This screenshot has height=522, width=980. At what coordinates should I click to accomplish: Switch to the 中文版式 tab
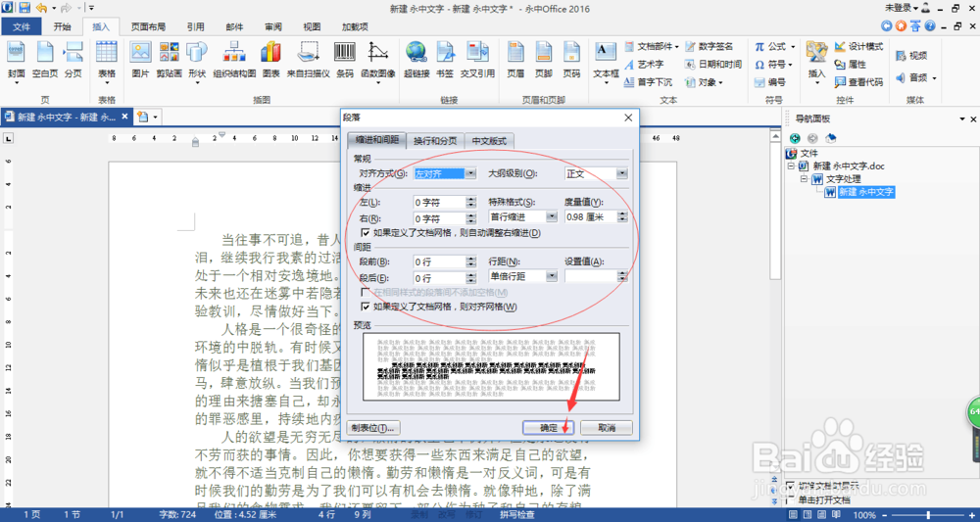click(489, 140)
